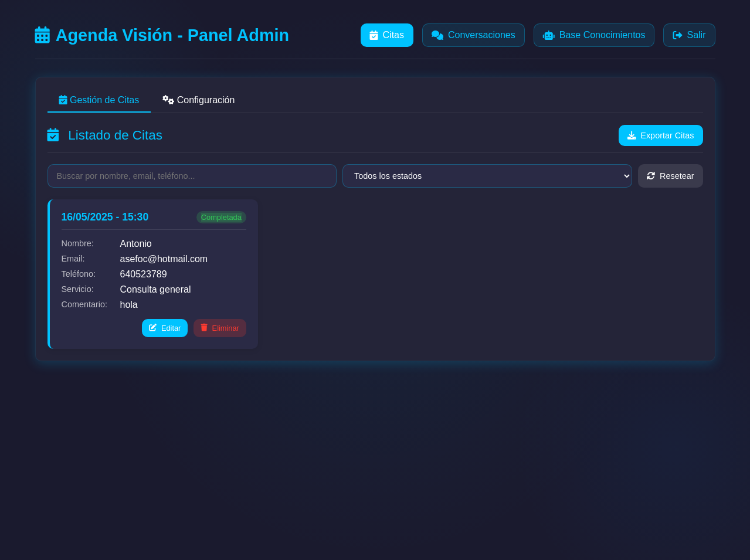This screenshot has height=560, width=750.
Task: Click the pencil icon on Editar button
Action: [153, 328]
